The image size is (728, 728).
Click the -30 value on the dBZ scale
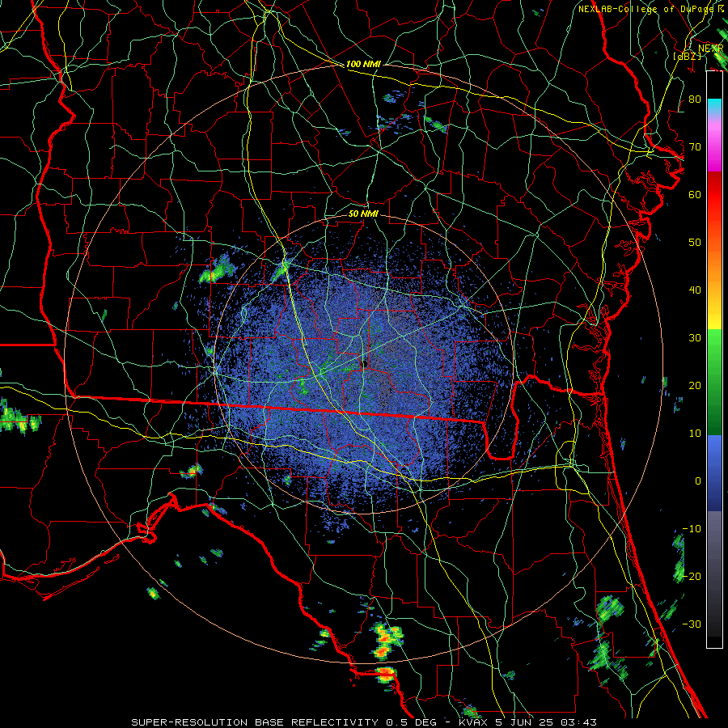pyautogui.click(x=692, y=624)
